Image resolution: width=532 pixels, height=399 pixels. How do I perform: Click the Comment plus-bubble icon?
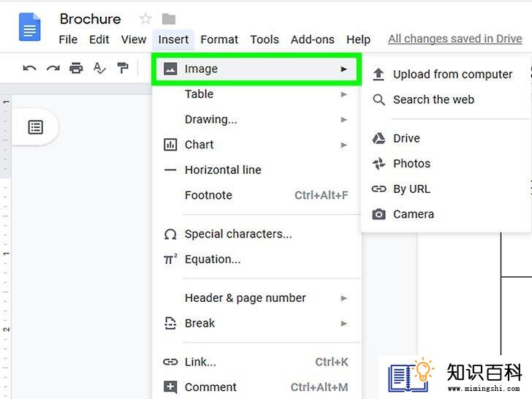coord(170,387)
